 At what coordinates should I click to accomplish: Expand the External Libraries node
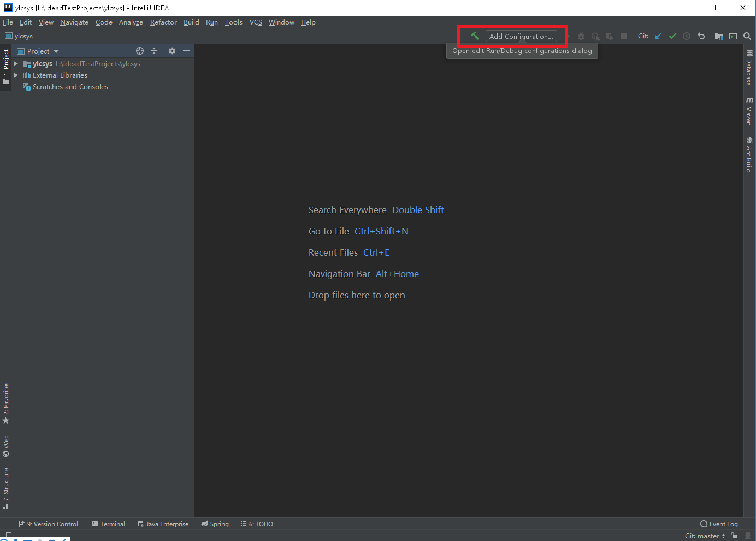pyautogui.click(x=16, y=75)
